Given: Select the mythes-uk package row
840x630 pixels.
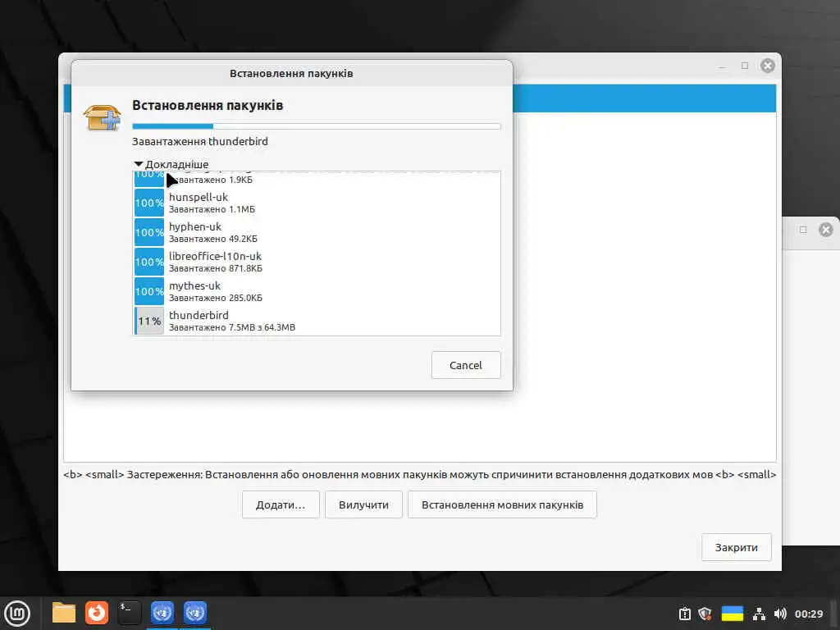Looking at the screenshot, I should [317, 291].
